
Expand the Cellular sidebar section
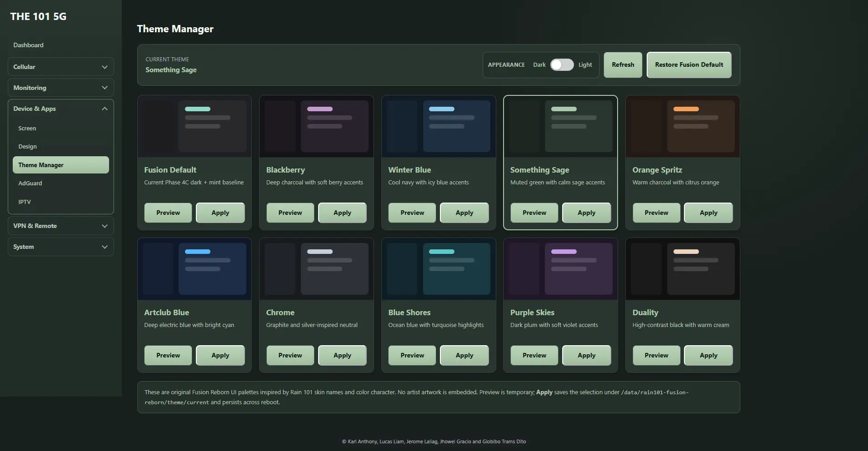tap(60, 67)
